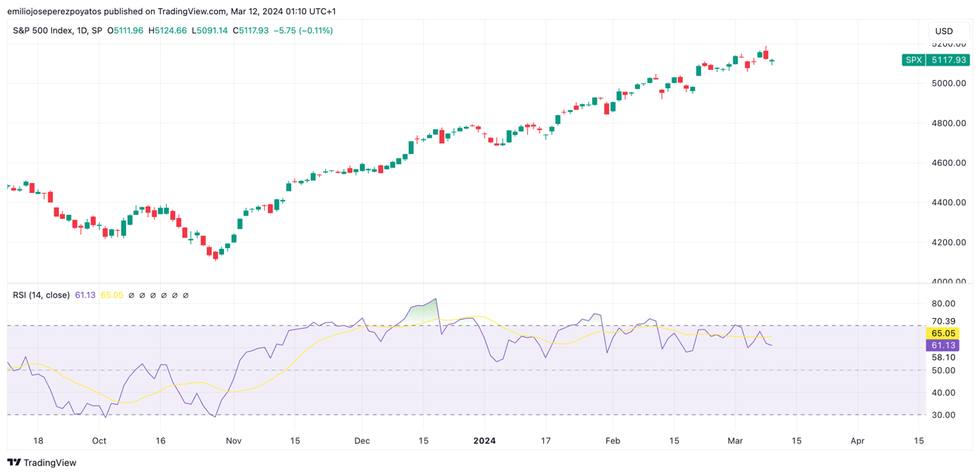Screen dimensions: 980x475
Task: Click the green SPX symbol tag
Action: [x=913, y=60]
